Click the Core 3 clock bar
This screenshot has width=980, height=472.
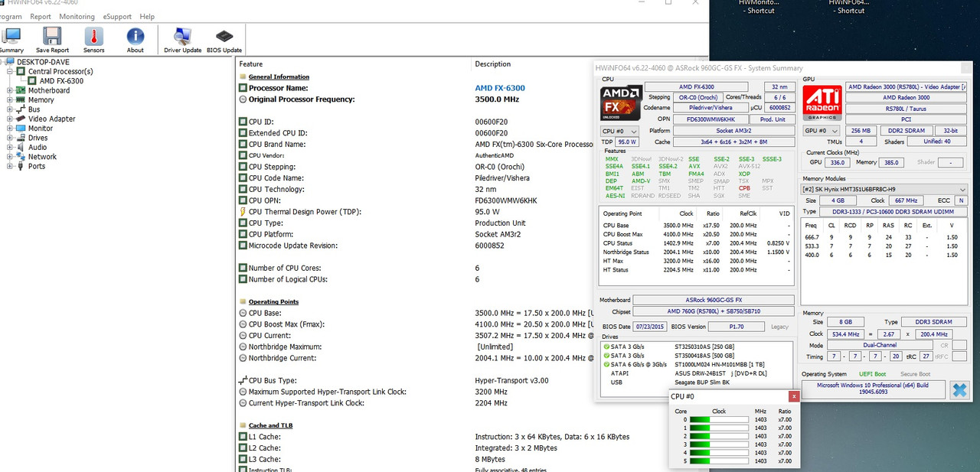tap(719, 444)
